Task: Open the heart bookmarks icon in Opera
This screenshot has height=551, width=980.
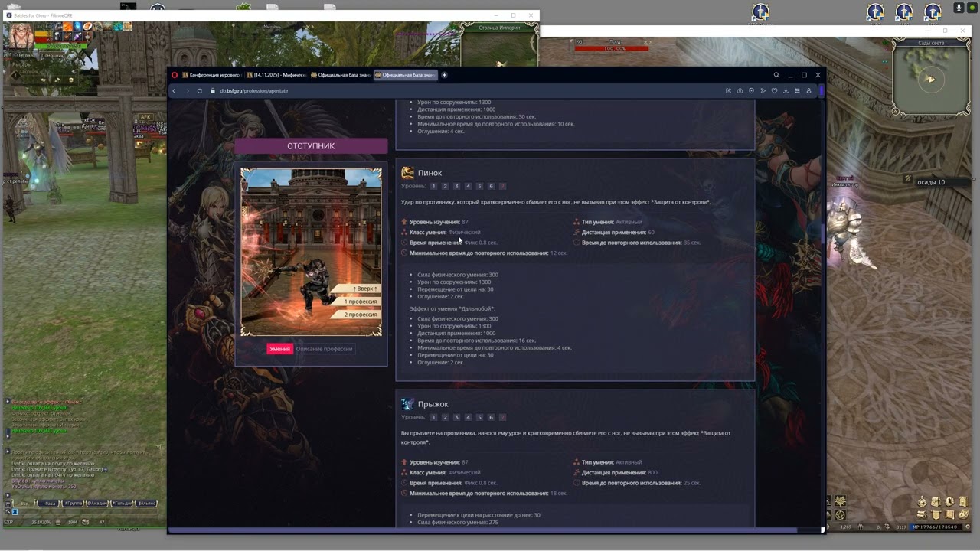Action: 774,91
